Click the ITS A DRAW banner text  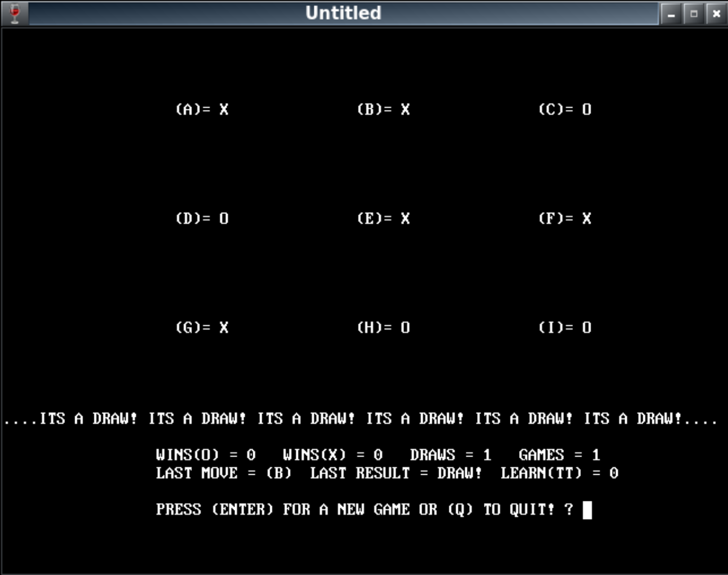360,419
